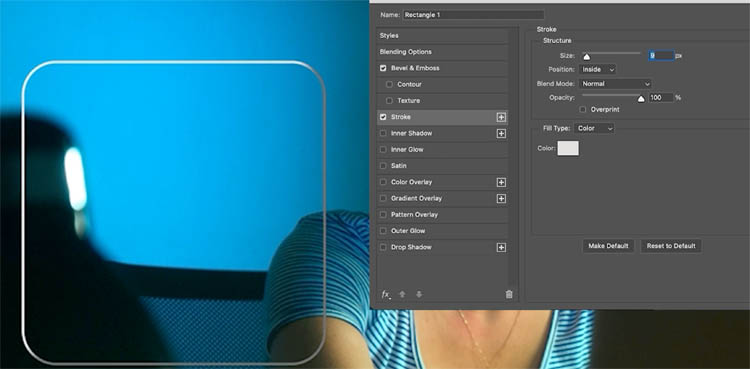Enable the Inner Shadow checkbox

click(x=383, y=134)
